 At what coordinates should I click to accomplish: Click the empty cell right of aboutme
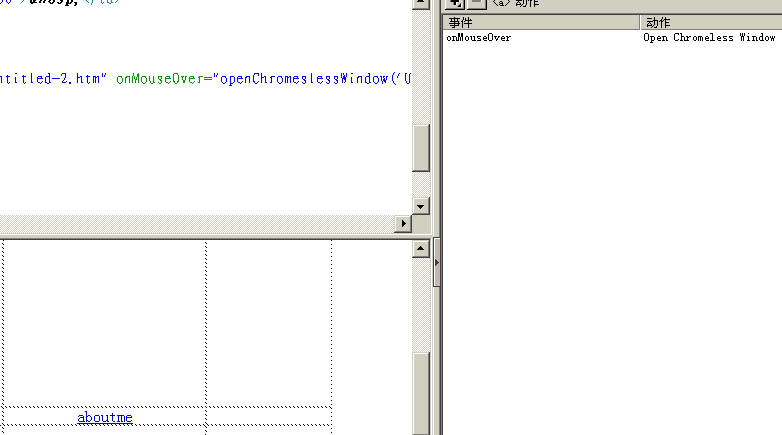coord(268,418)
